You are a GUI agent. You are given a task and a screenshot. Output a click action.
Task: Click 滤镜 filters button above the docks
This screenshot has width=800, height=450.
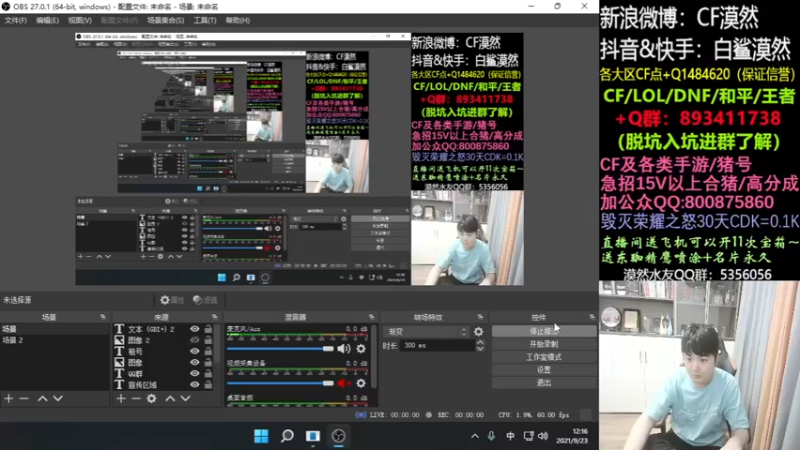[205, 300]
